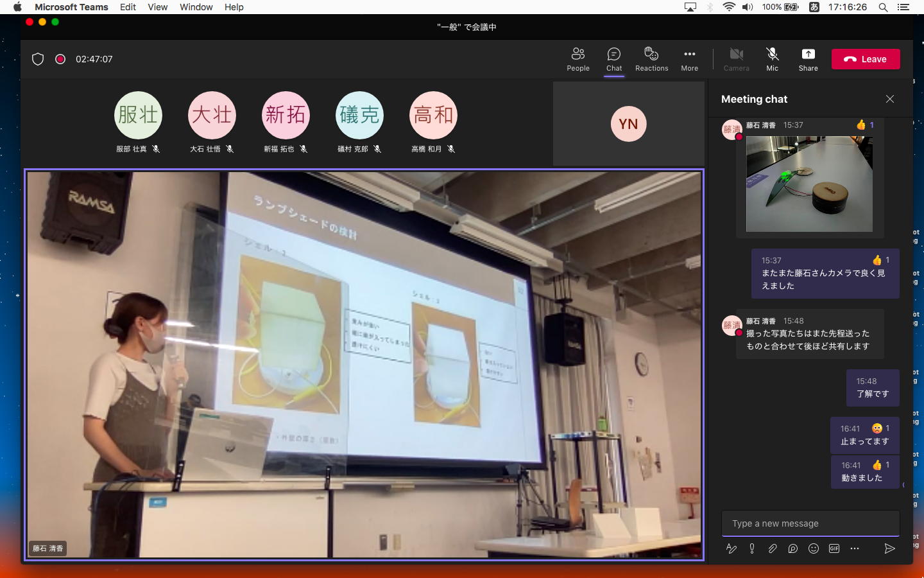
Task: Open the shared photo in chat
Action: coord(809,184)
